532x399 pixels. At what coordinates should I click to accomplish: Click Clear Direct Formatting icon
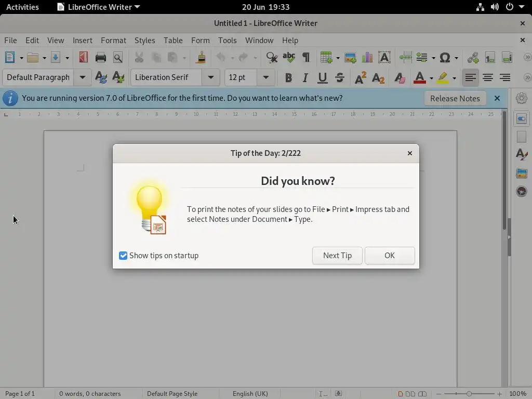(x=400, y=78)
